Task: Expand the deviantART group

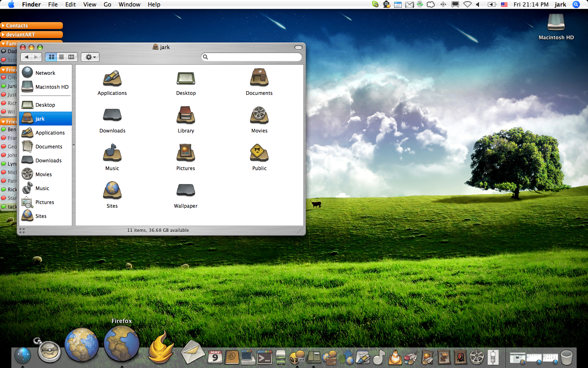Action: pyautogui.click(x=20, y=35)
